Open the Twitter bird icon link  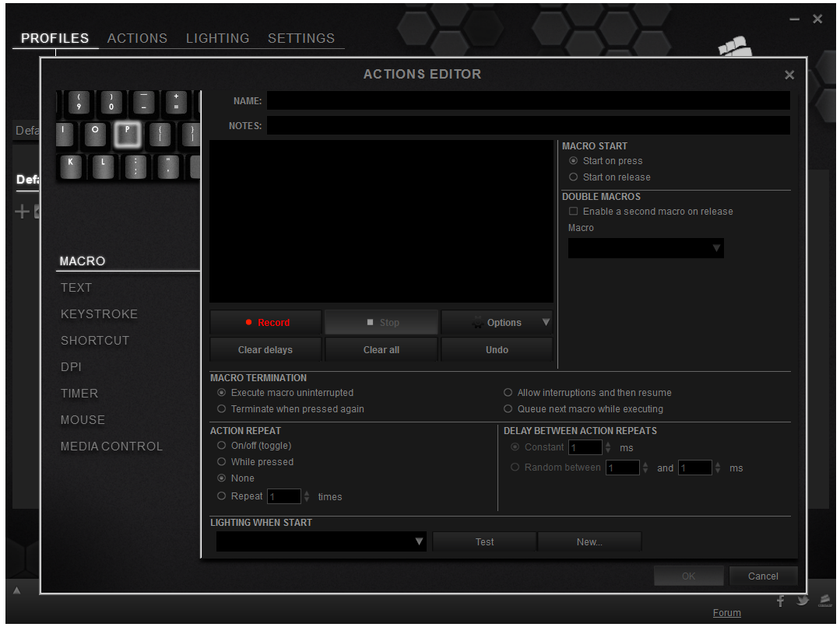[803, 601]
